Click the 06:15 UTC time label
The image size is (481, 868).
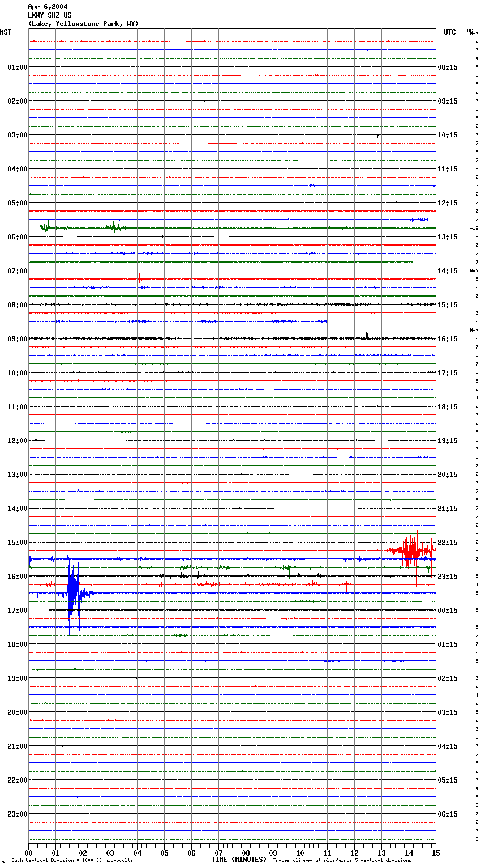tap(448, 814)
